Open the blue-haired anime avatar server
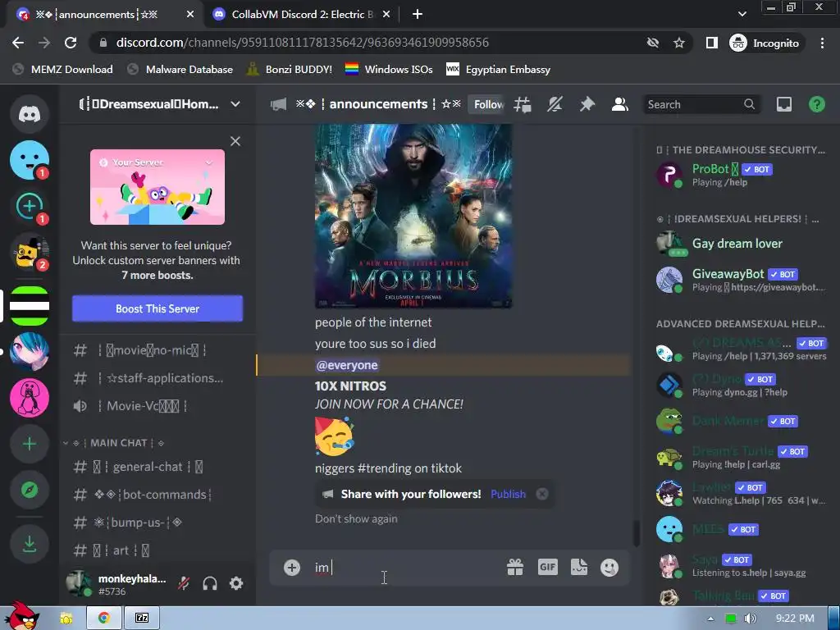Screen dimensions: 840x630 [x=30, y=351]
